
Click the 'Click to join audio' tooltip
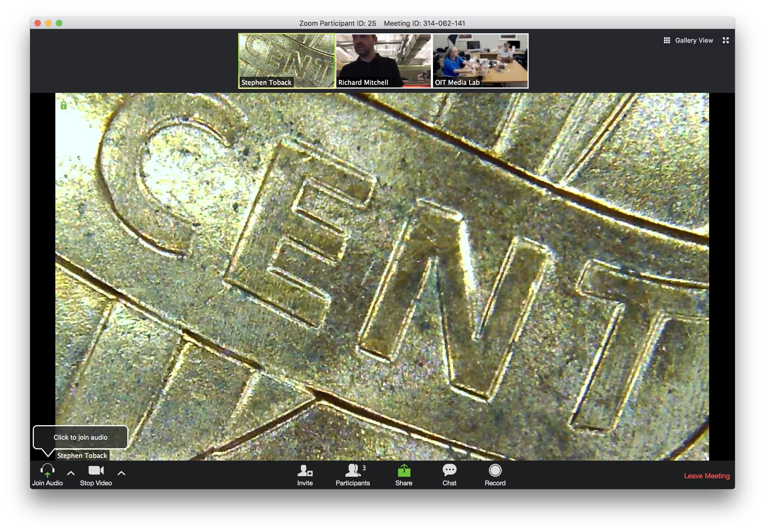pos(80,438)
